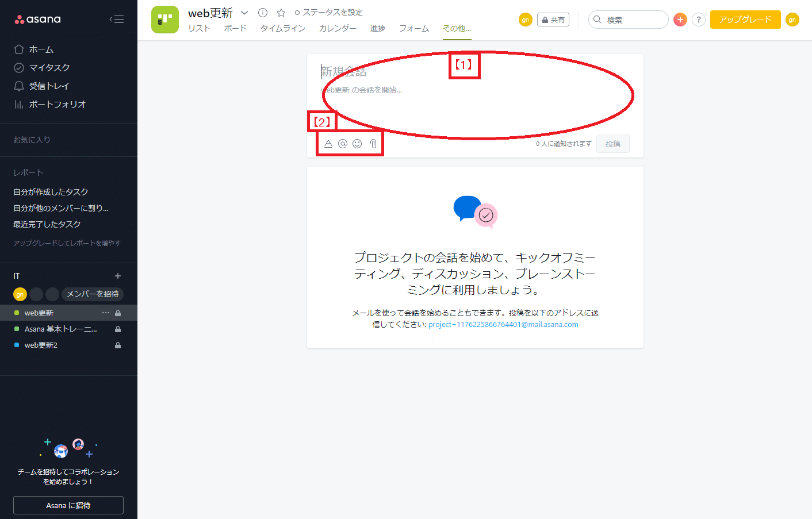Click the Asana に招待 button
Viewport: 812px width, 519px height.
[x=68, y=505]
